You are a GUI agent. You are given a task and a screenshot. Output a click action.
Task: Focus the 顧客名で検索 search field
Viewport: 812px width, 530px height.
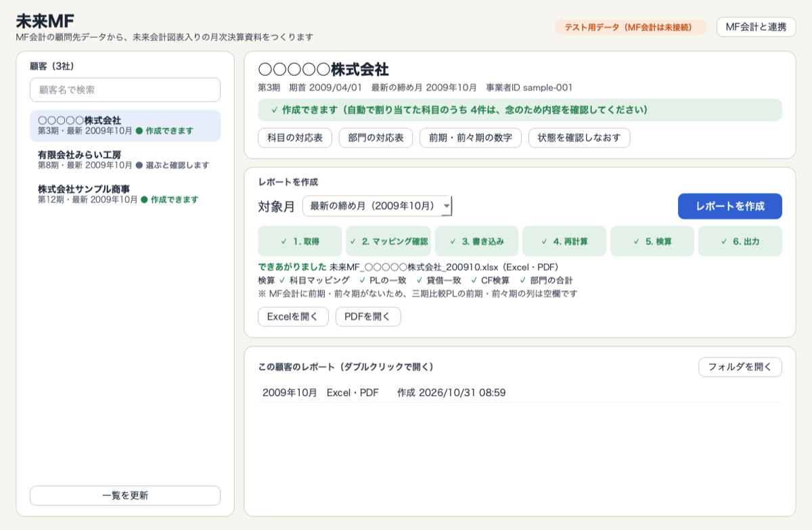click(125, 89)
